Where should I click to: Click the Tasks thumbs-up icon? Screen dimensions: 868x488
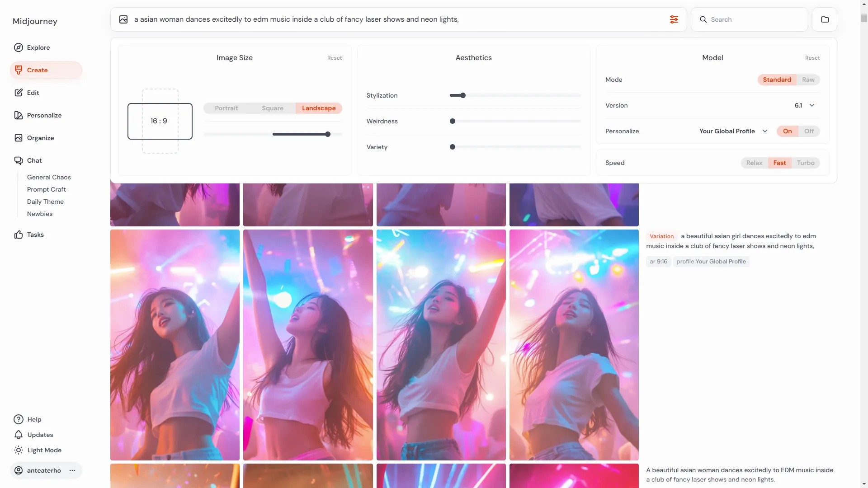click(19, 235)
